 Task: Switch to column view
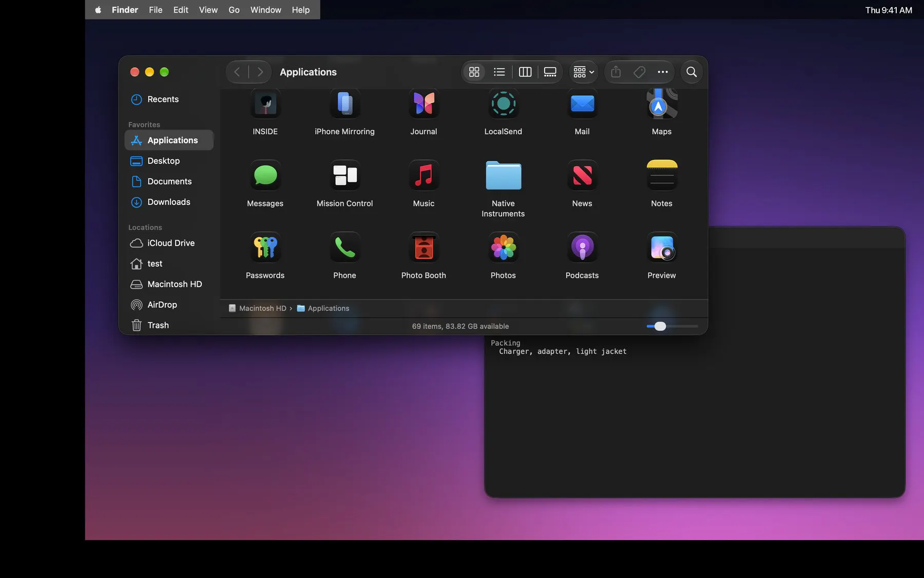coord(525,72)
